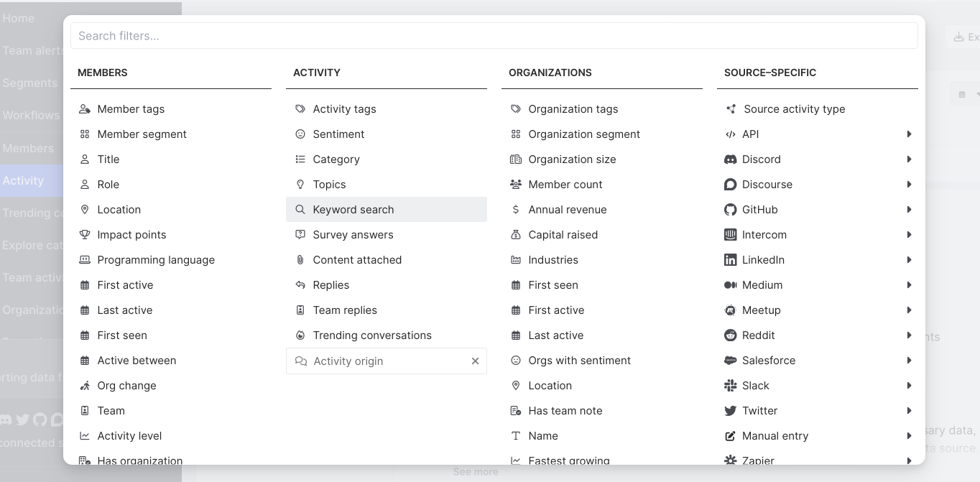Click the GitHub logo icon
Image resolution: width=980 pixels, height=482 pixels.
point(731,210)
